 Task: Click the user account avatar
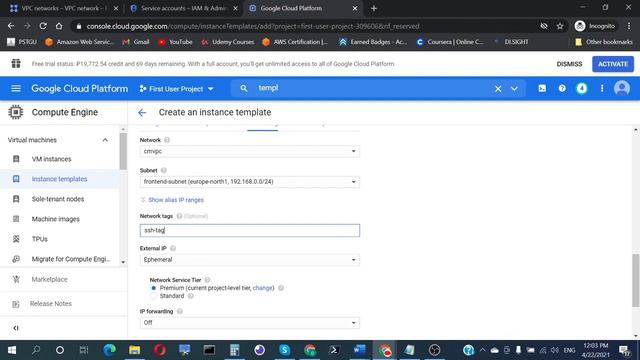[x=622, y=88]
